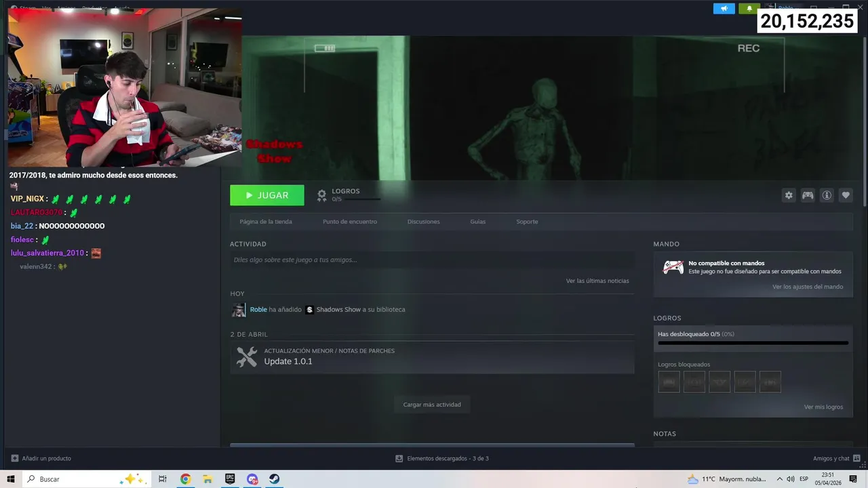The image size is (868, 488).
Task: Open Epic Games Launcher from the taskbar
Action: click(x=230, y=479)
